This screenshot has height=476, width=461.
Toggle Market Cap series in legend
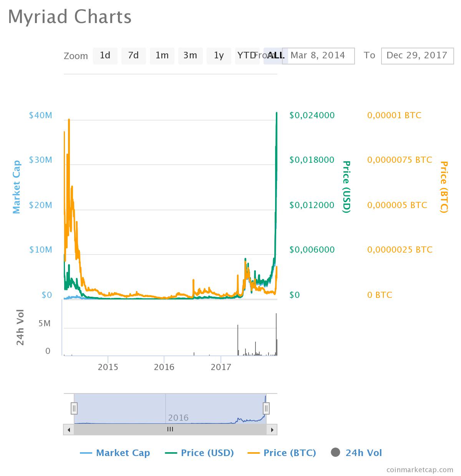[115, 453]
